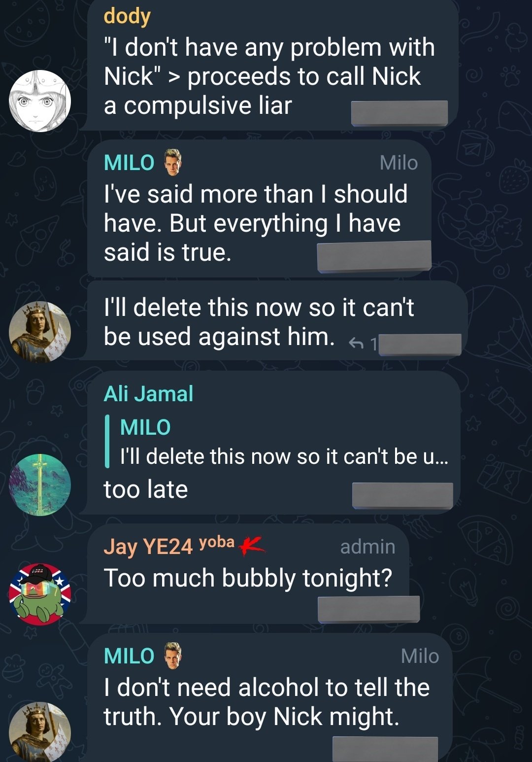Open Ali Jamal's profile name
Viewport: 532px width, 762px height.
coord(148,394)
